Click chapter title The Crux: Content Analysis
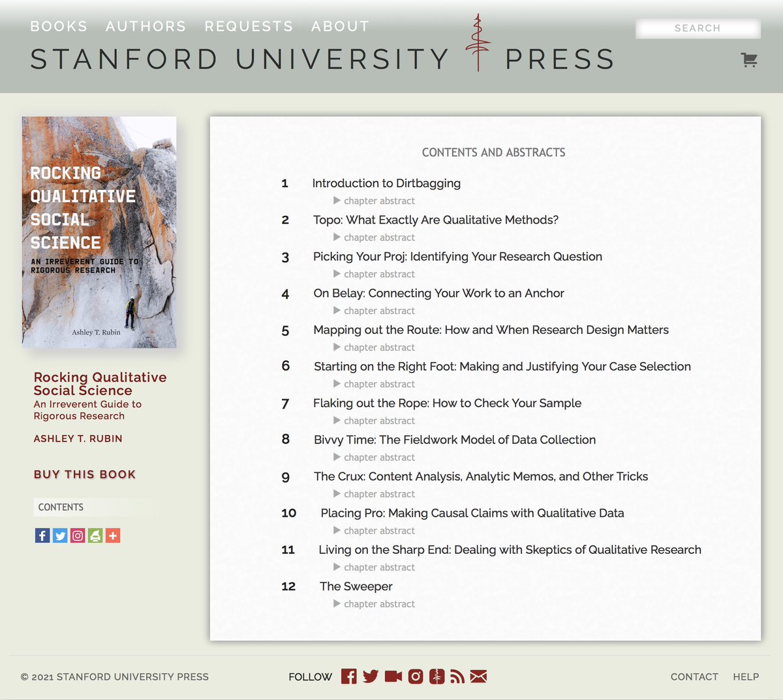Image resolution: width=783 pixels, height=700 pixels. pyautogui.click(x=481, y=476)
